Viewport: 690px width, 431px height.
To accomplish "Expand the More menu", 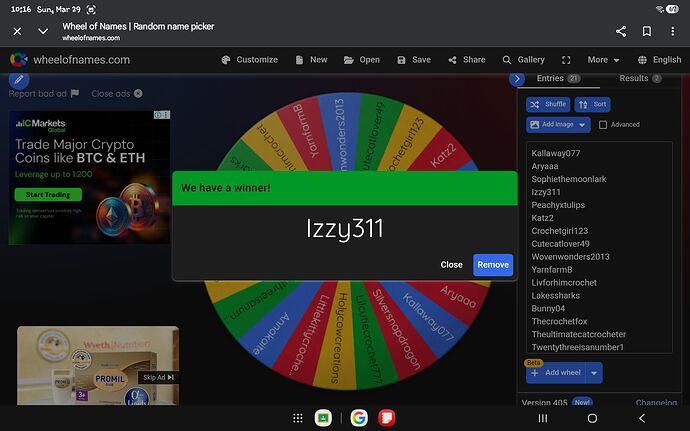I will (603, 60).
